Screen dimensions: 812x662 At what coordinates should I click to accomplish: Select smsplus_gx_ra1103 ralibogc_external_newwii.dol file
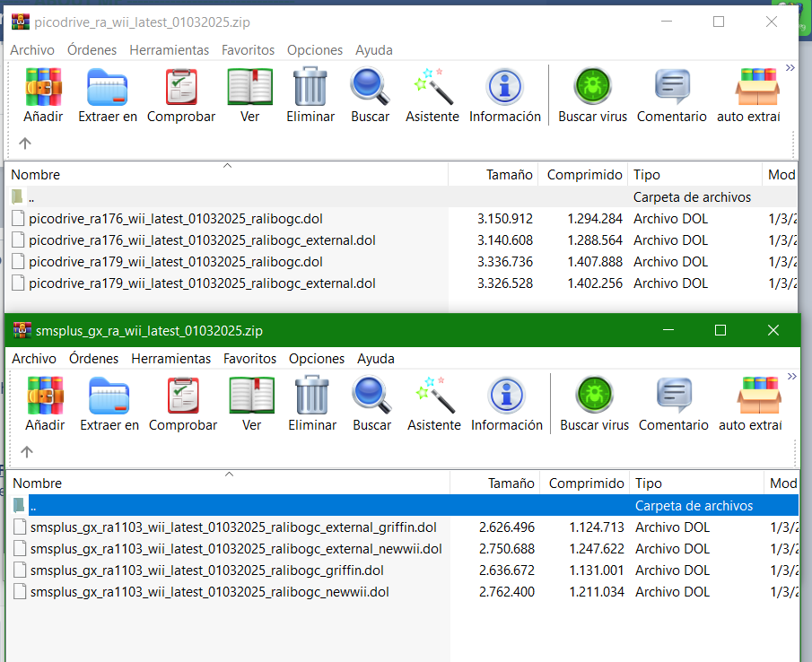(x=236, y=549)
